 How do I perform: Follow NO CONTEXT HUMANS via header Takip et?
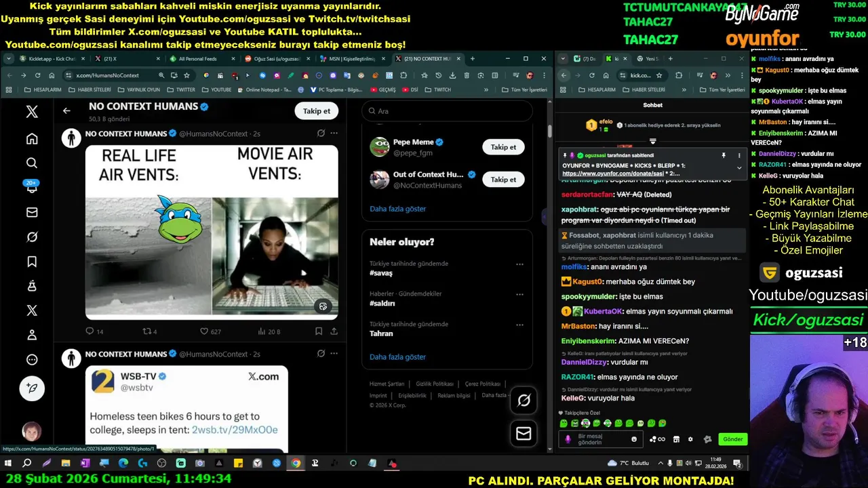[x=317, y=111]
